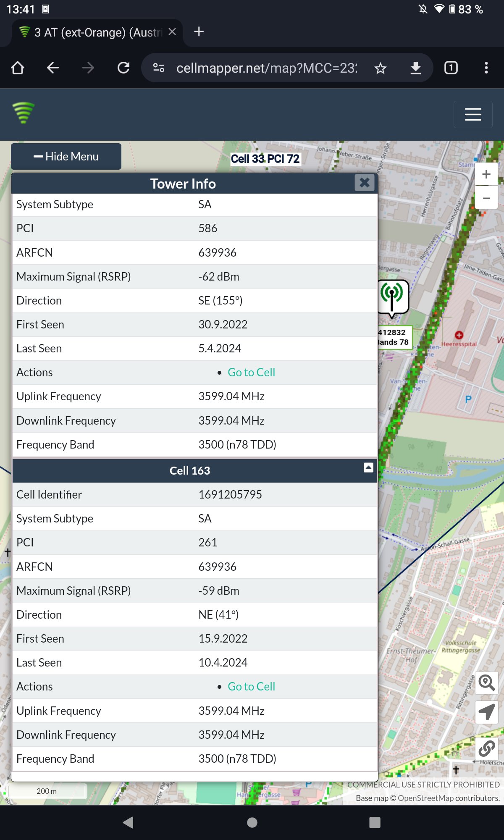Open site settings icon in address bar
The height and width of the screenshot is (840, 504).
coord(159,68)
